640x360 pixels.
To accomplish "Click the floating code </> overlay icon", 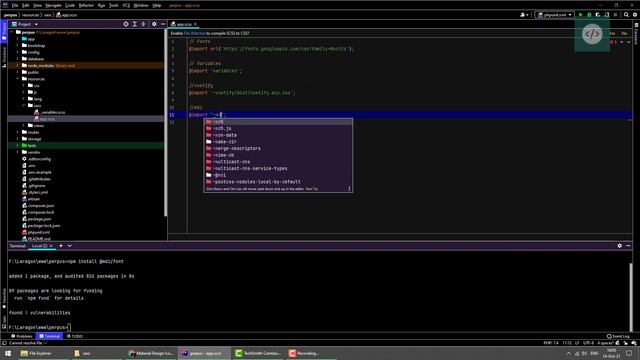I will coord(592,34).
